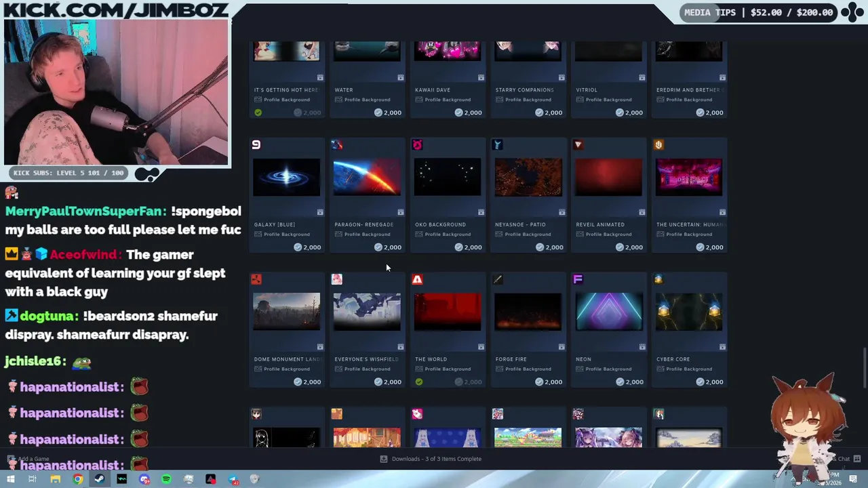Viewport: 868px width, 488px height.
Task: Open the Reveil Animated red background thumbnail
Action: pyautogui.click(x=608, y=177)
